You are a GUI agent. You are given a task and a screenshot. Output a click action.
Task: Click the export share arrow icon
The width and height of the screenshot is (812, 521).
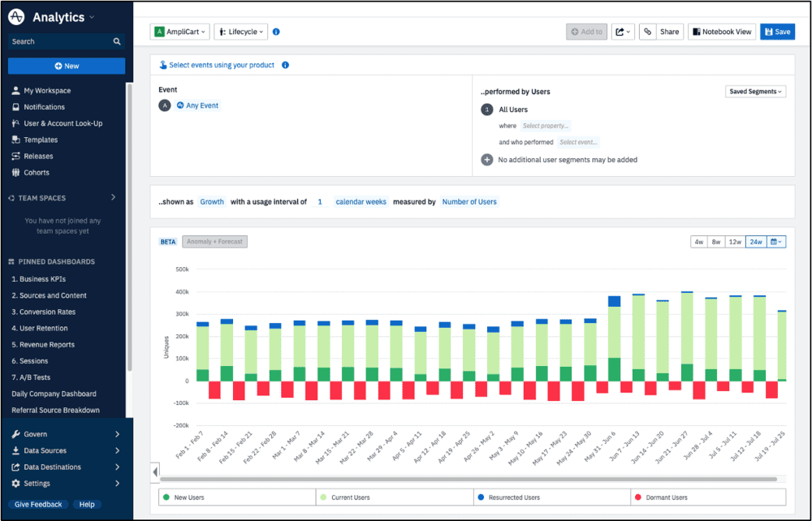(x=623, y=32)
